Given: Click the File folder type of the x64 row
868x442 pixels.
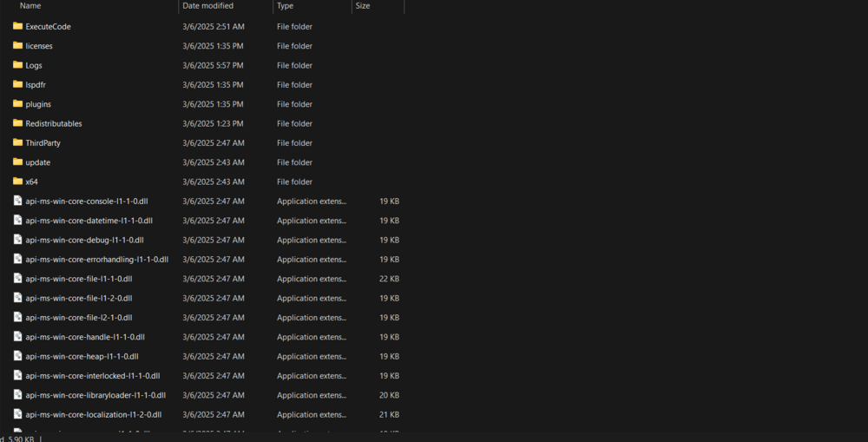Looking at the screenshot, I should click(x=294, y=181).
